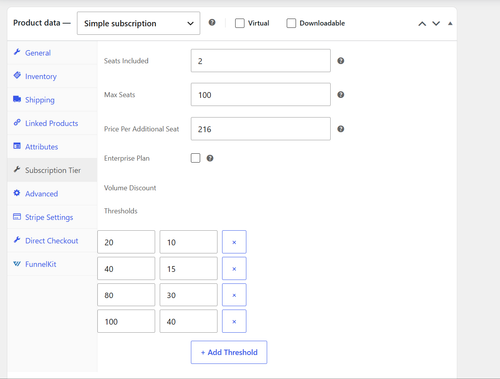Click discount field showing 15
The height and width of the screenshot is (379, 500).
pos(188,268)
